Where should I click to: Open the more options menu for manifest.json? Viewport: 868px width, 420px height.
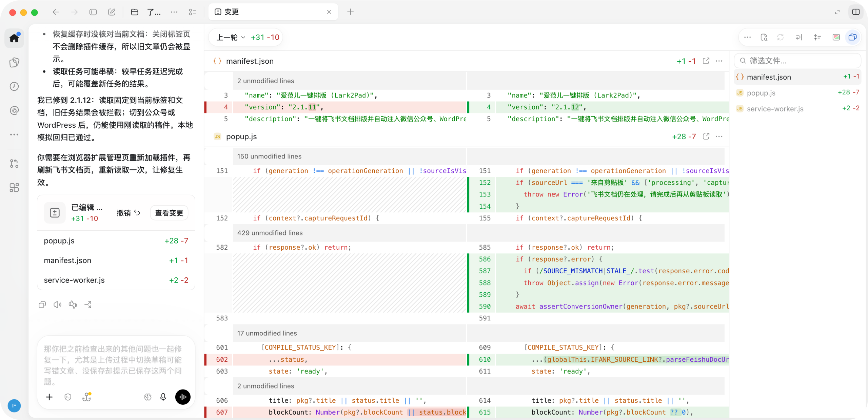[719, 61]
